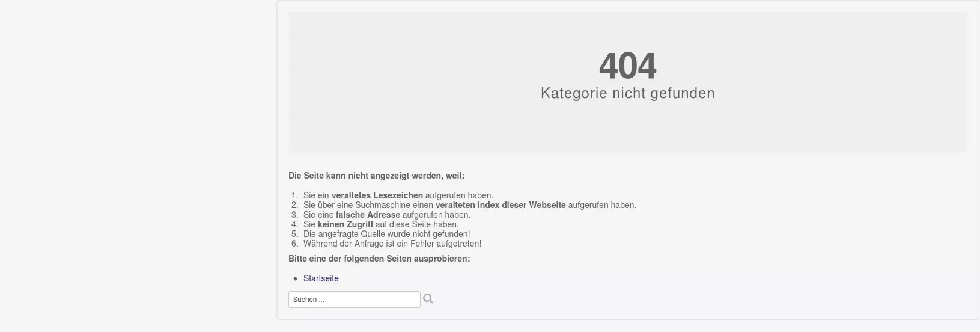The width and height of the screenshot is (980, 332).
Task: Click list number 6 in the reasons list
Action: click(x=294, y=244)
